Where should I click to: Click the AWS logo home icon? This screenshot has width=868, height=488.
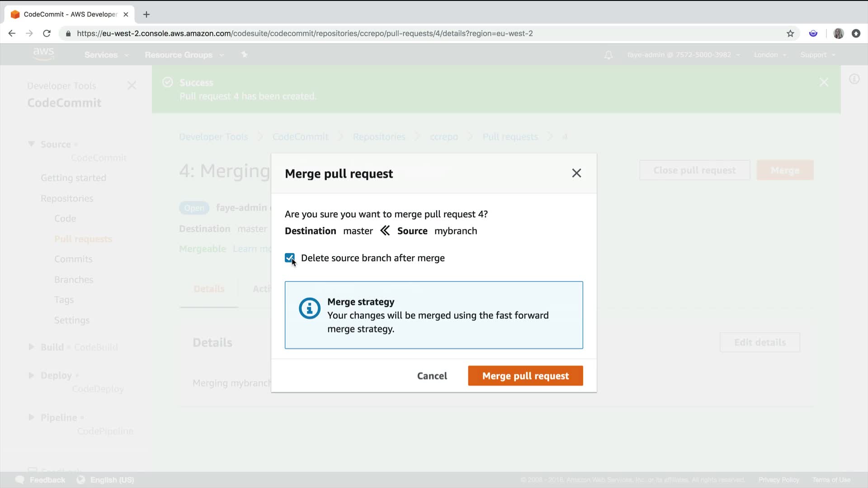[43, 54]
